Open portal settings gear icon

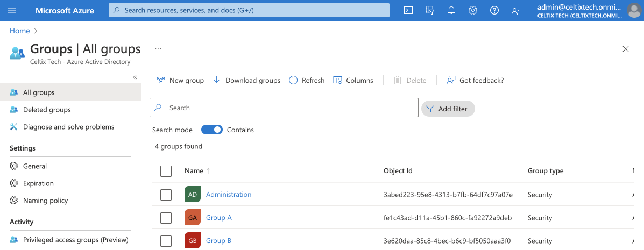pyautogui.click(x=473, y=10)
